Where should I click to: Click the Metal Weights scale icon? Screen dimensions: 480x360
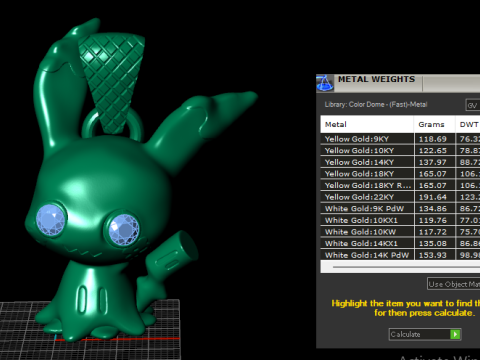pos(325,83)
